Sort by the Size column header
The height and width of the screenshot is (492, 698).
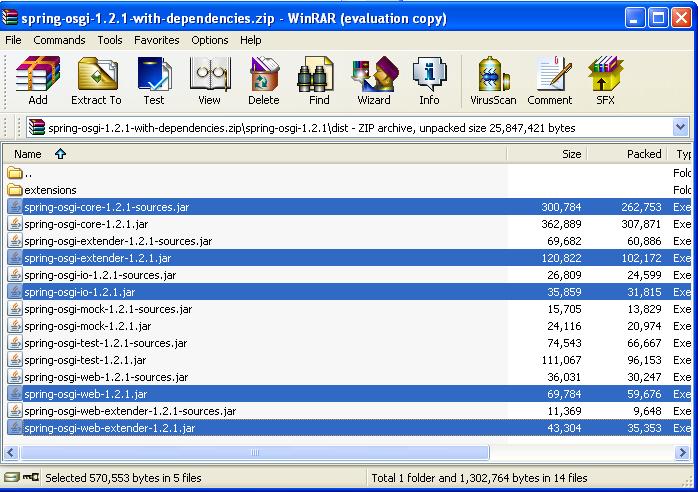(547, 154)
